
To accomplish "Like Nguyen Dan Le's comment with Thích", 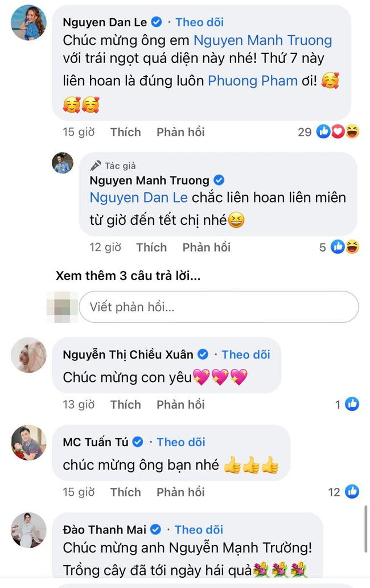I will 125,132.
